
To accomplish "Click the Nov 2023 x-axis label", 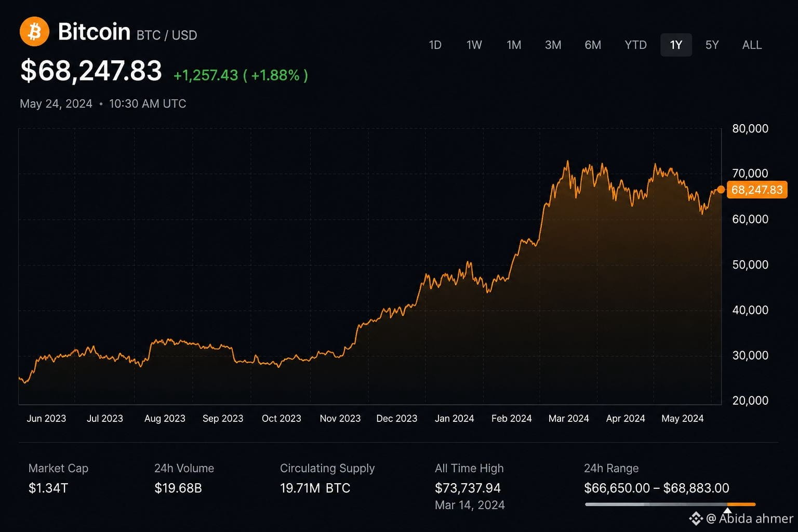I will pos(340,419).
